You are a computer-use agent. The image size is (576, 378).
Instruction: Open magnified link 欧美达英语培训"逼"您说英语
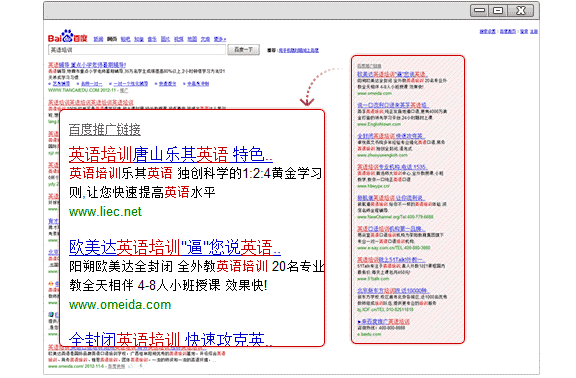[x=175, y=247]
